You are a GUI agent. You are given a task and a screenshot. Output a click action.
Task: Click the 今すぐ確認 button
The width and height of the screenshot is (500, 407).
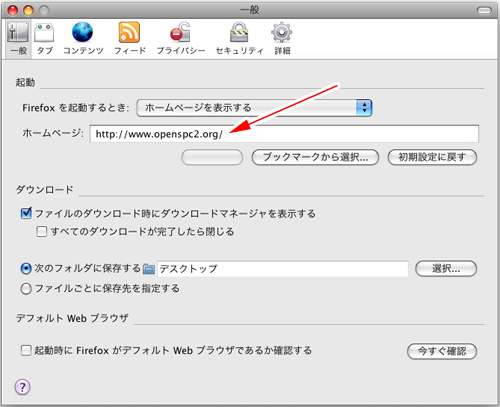(442, 351)
